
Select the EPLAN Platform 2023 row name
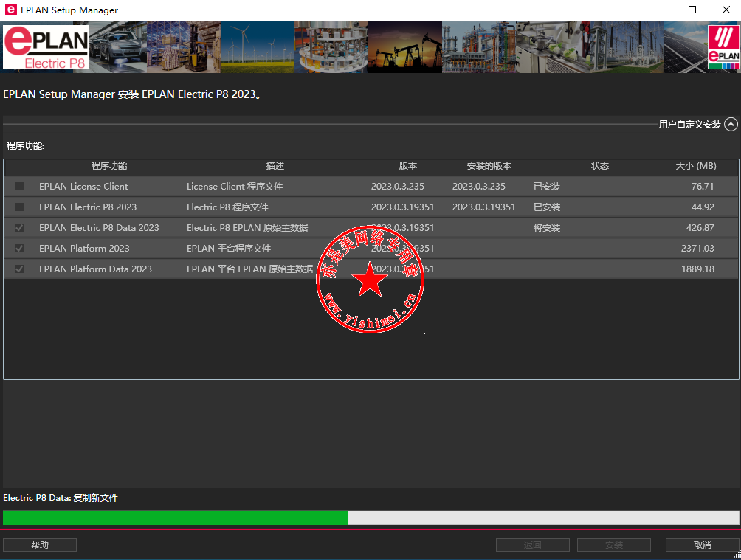(84, 248)
